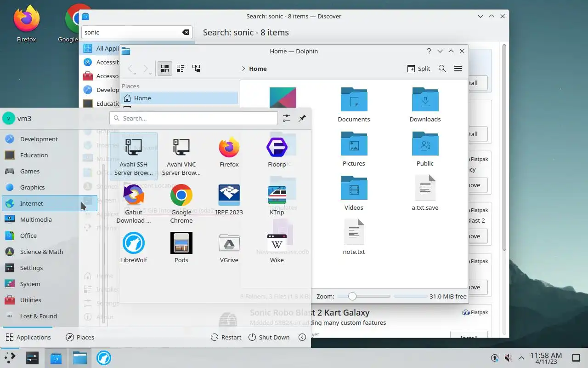Launch Google Chrome from the menu grid

[x=181, y=204]
